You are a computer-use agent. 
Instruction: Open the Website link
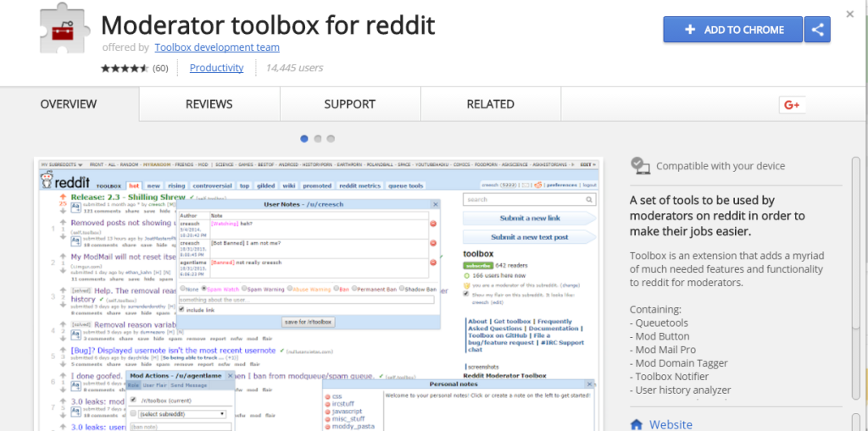pyautogui.click(x=670, y=425)
